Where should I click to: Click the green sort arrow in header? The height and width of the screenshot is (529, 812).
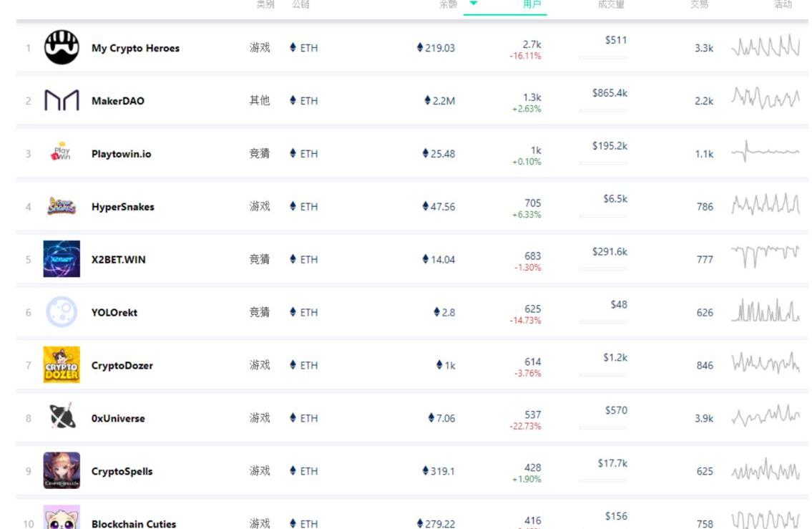pyautogui.click(x=474, y=4)
